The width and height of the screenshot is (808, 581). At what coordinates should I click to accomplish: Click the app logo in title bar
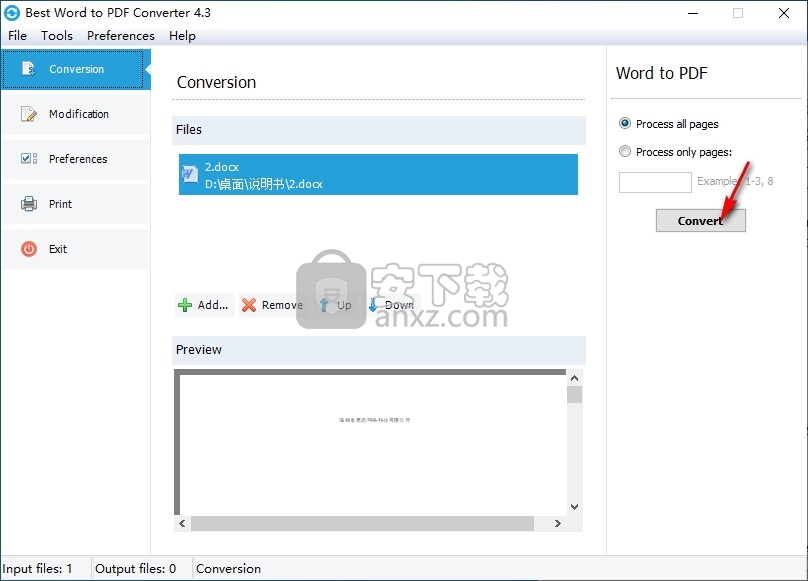pos(12,13)
